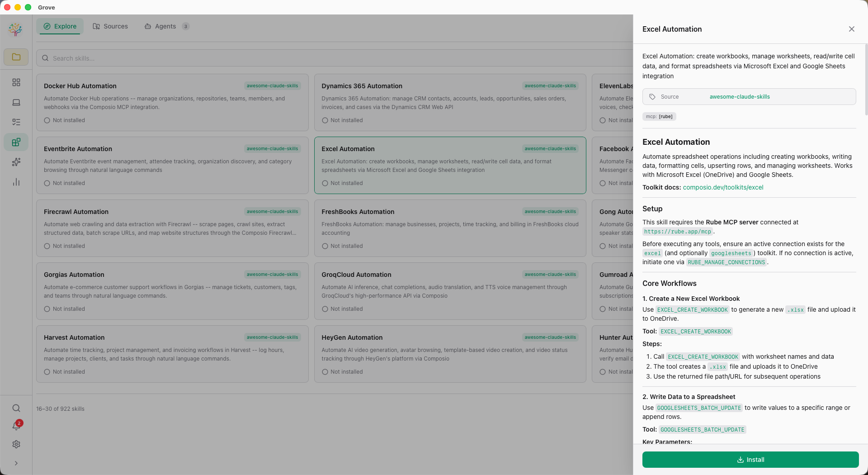
Task: Toggle Not installed on Gorgias card
Action: pos(65,309)
